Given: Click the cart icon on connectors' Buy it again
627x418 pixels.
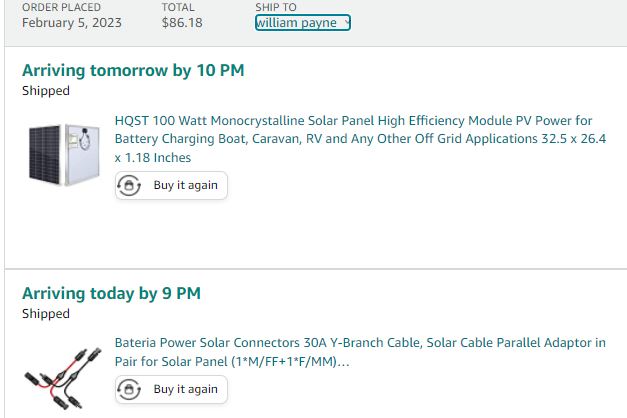Looking at the screenshot, I should (x=129, y=389).
